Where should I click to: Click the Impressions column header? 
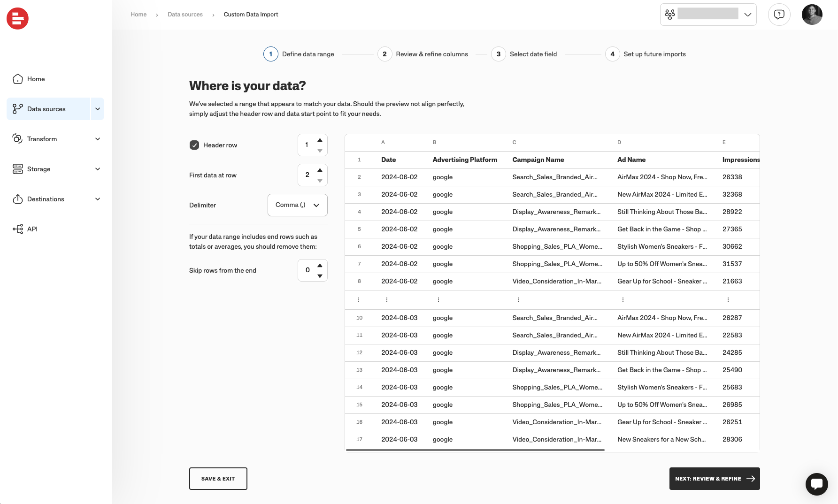pos(741,160)
